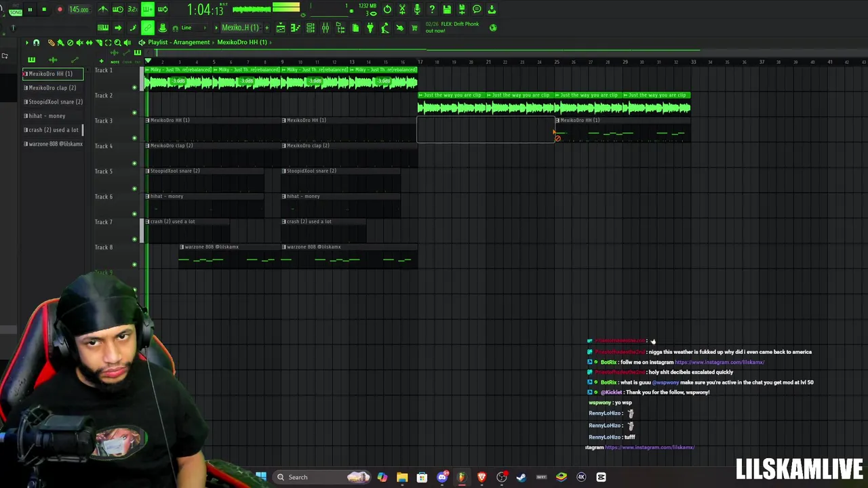Select hihat - money pattern in picker
868x488 pixels.
click(53, 116)
